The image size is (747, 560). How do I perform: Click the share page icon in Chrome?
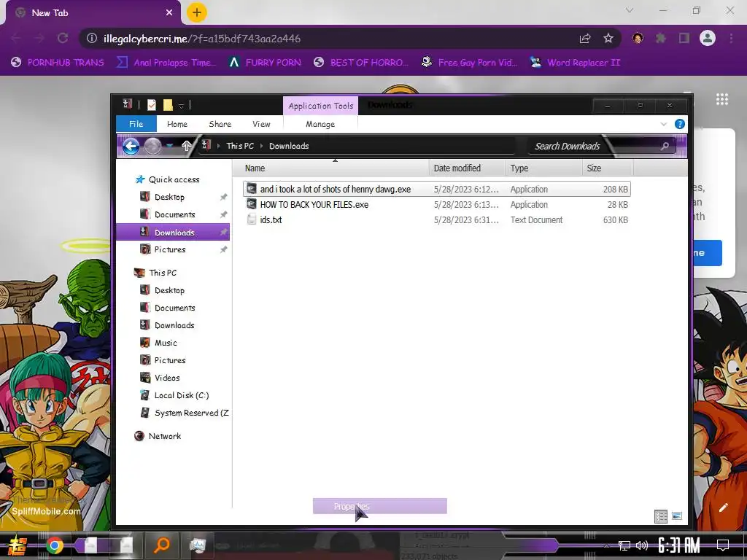pos(585,39)
